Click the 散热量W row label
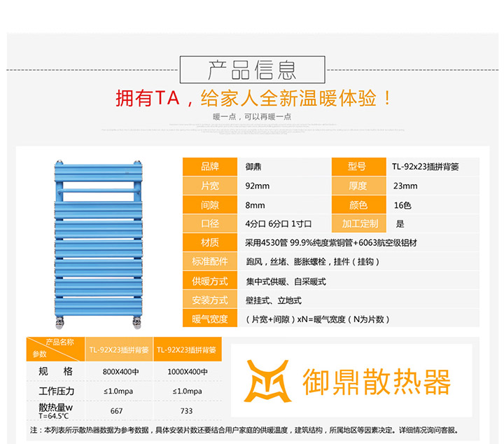The image size is (504, 444). 55,408
